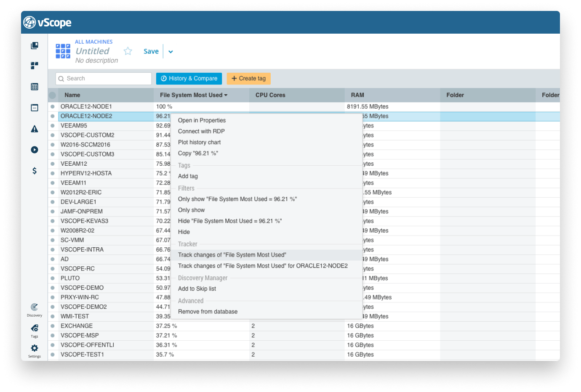
Task: Select row circle for EXCHANGE
Action: click(53, 326)
